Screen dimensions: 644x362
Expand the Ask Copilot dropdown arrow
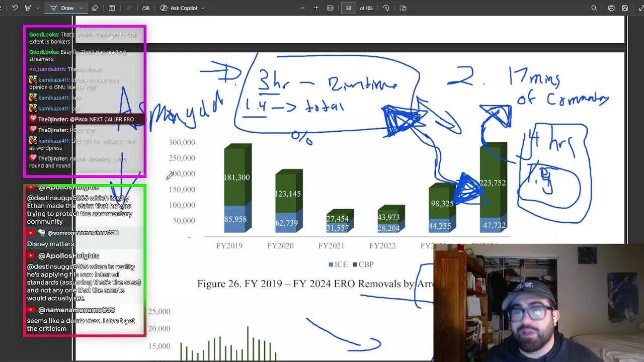203,8
